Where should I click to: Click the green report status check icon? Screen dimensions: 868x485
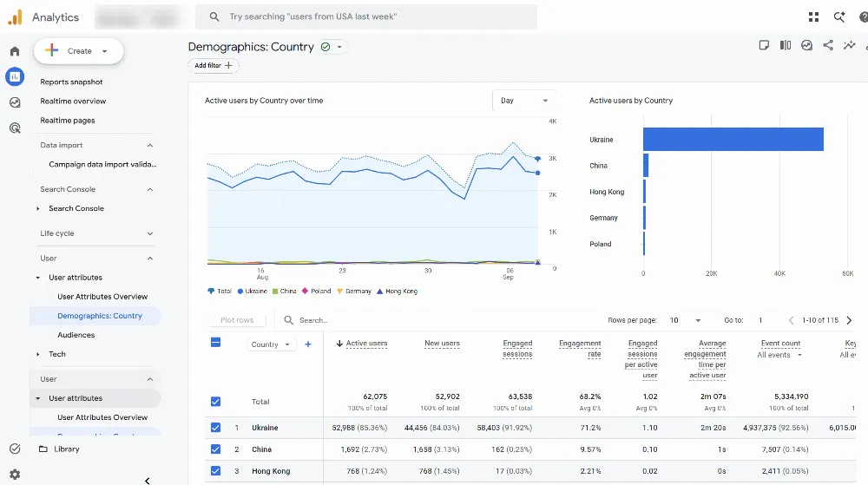[325, 47]
